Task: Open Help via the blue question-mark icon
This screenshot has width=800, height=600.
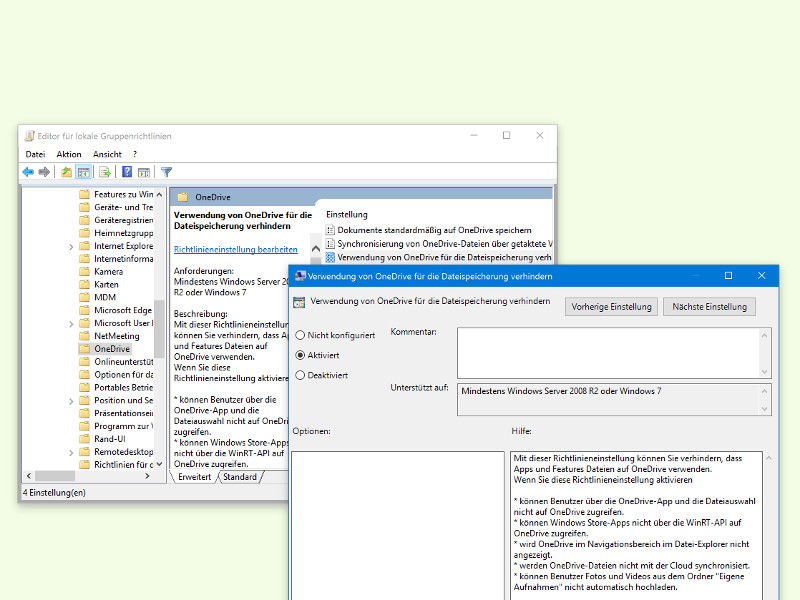Action: (x=127, y=172)
